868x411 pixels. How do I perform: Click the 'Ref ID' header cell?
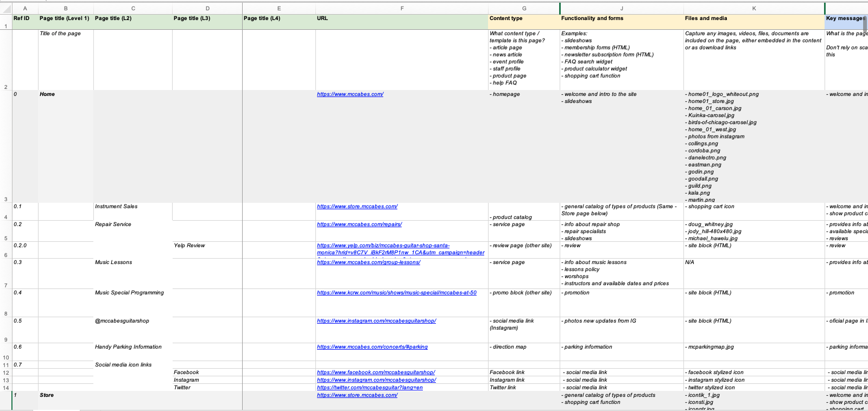(x=25, y=22)
